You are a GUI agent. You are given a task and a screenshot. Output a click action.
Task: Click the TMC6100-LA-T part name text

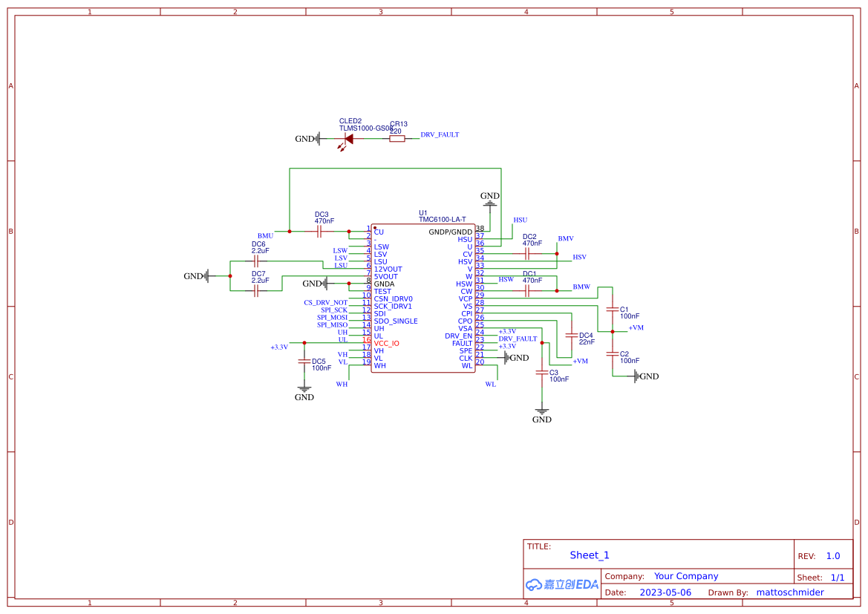point(442,220)
